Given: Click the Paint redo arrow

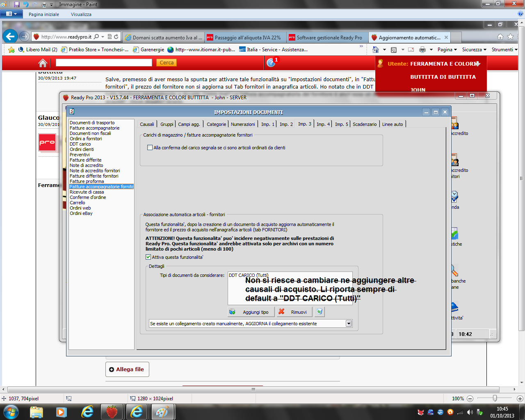Looking at the screenshot, I should tap(35, 5).
